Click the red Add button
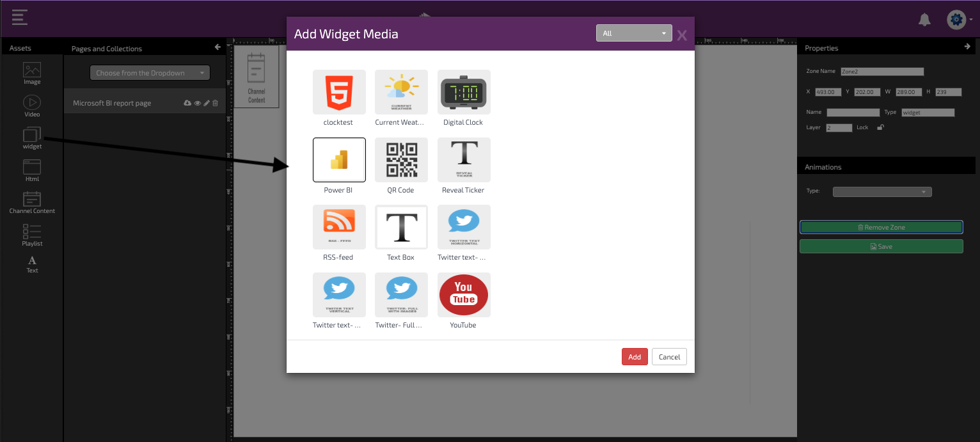This screenshot has width=980, height=442. point(635,357)
